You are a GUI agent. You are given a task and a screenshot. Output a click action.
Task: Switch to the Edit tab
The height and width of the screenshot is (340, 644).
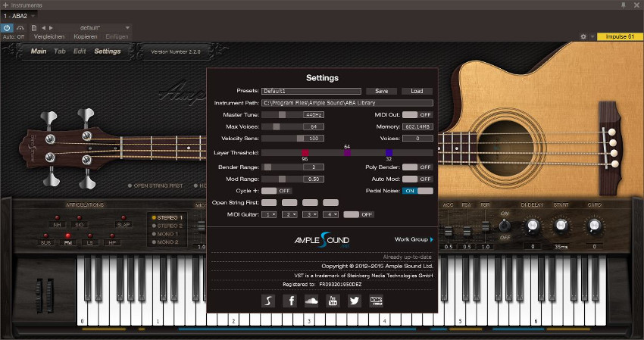tap(80, 51)
